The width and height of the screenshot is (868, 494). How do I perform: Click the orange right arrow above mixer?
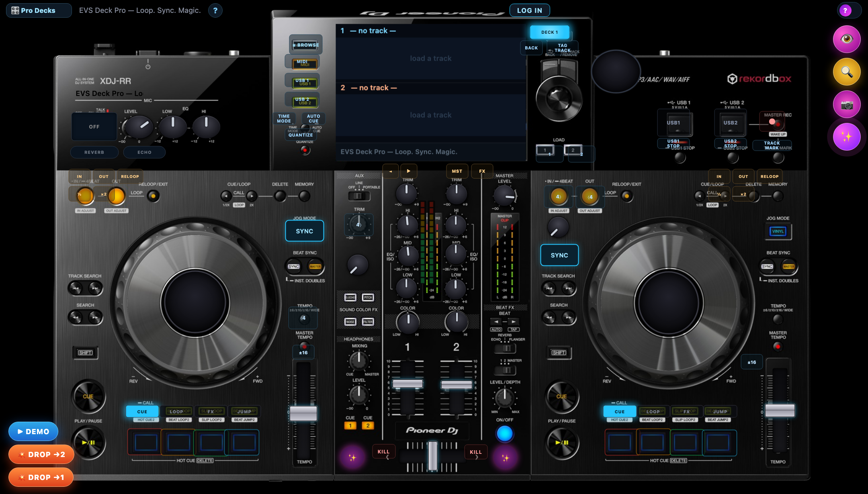point(409,171)
